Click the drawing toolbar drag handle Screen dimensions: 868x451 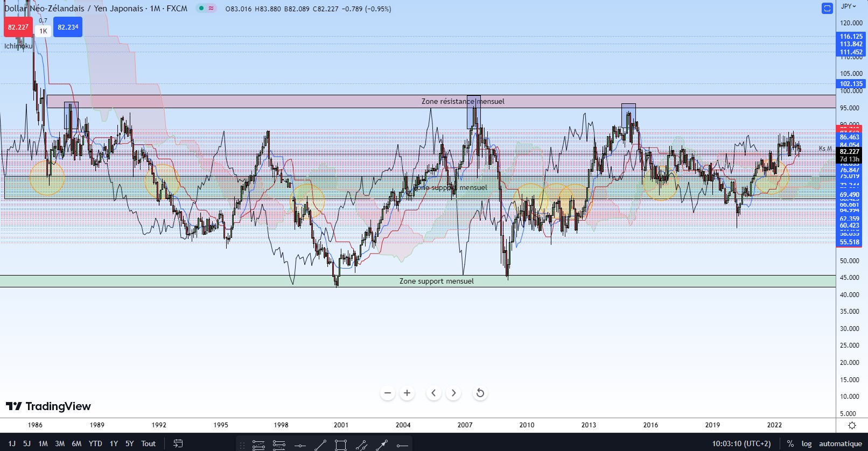click(242, 445)
